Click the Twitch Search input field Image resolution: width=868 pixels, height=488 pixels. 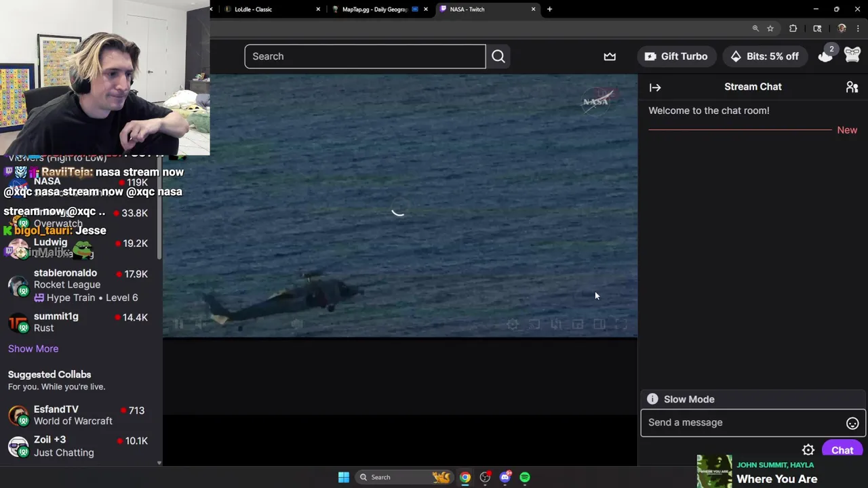365,56
